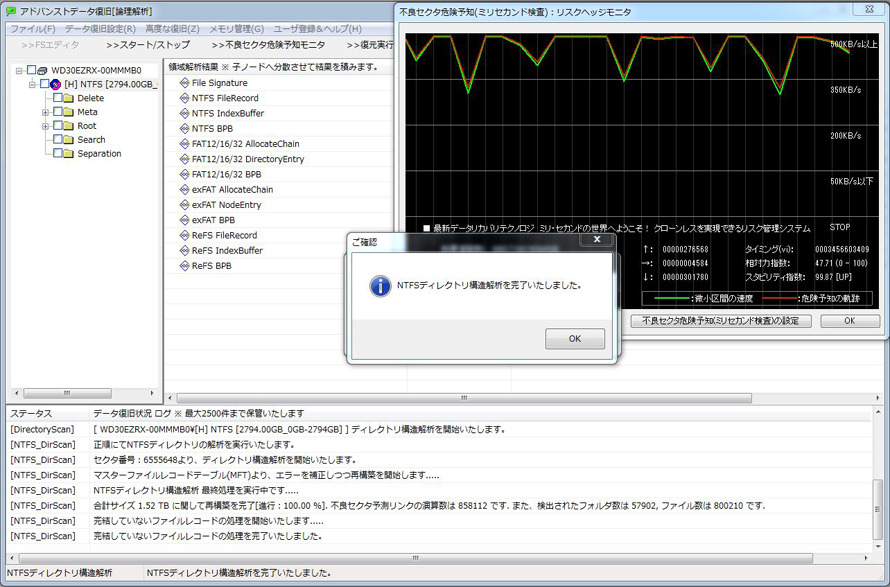This screenshot has height=587, width=890.
Task: Click the NTFS BPB diamond icon
Action: pyautogui.click(x=184, y=129)
